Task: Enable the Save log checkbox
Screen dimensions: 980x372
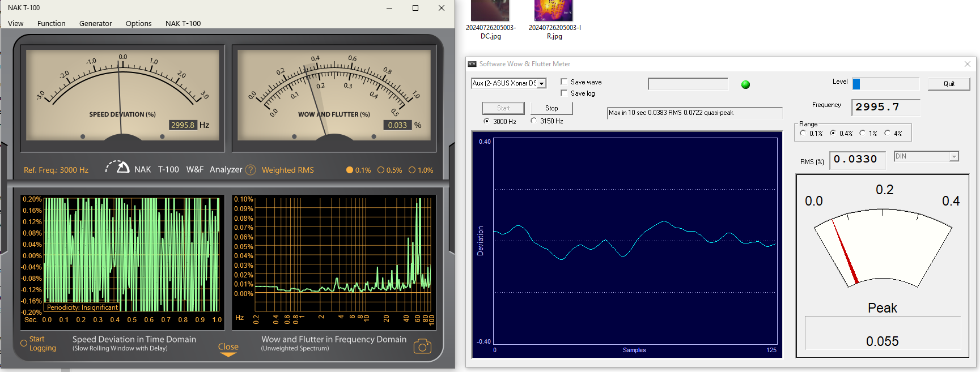Action: pos(564,93)
